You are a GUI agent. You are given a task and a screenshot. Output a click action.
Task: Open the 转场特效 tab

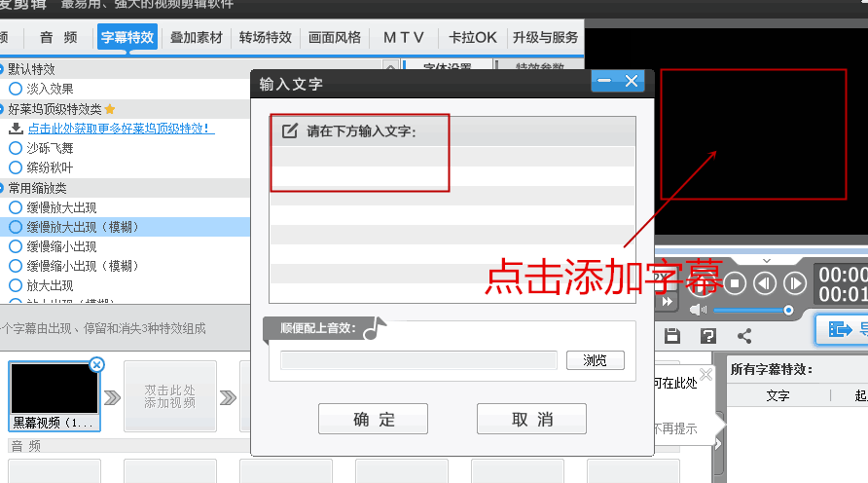click(265, 37)
